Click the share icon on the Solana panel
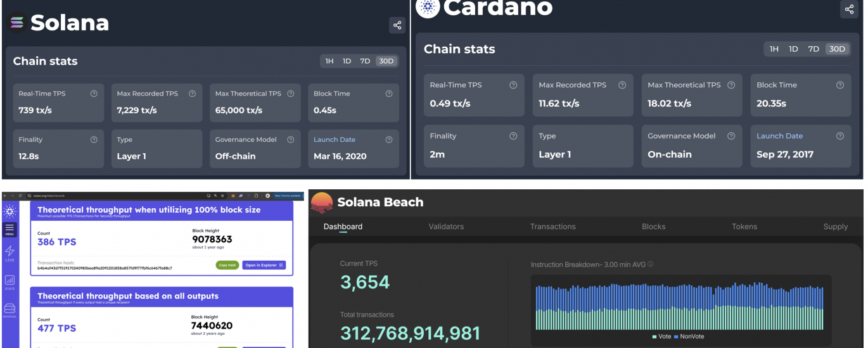 pos(397,25)
